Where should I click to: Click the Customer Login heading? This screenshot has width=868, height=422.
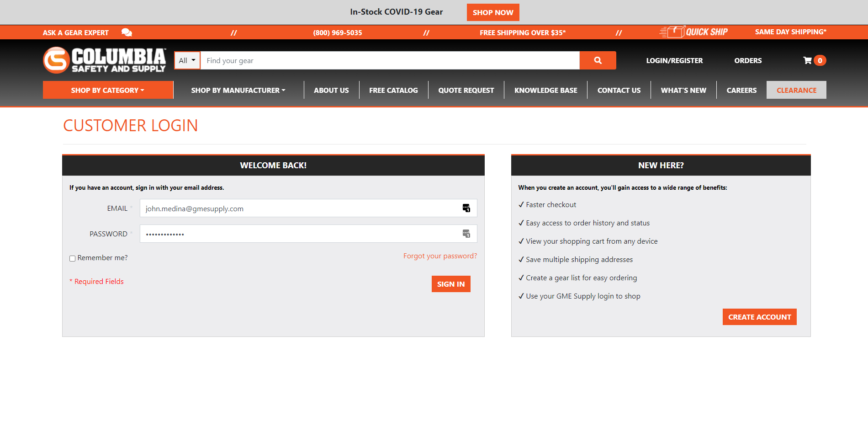(x=131, y=125)
